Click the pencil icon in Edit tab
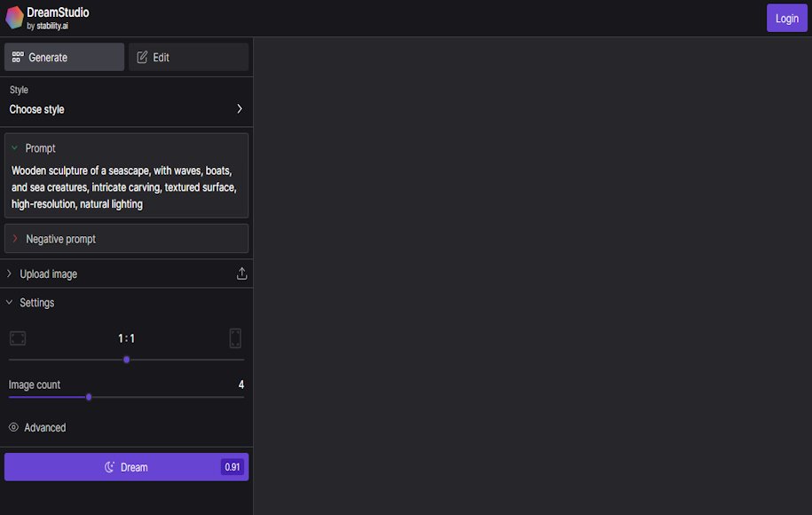The width and height of the screenshot is (812, 515). click(x=142, y=58)
